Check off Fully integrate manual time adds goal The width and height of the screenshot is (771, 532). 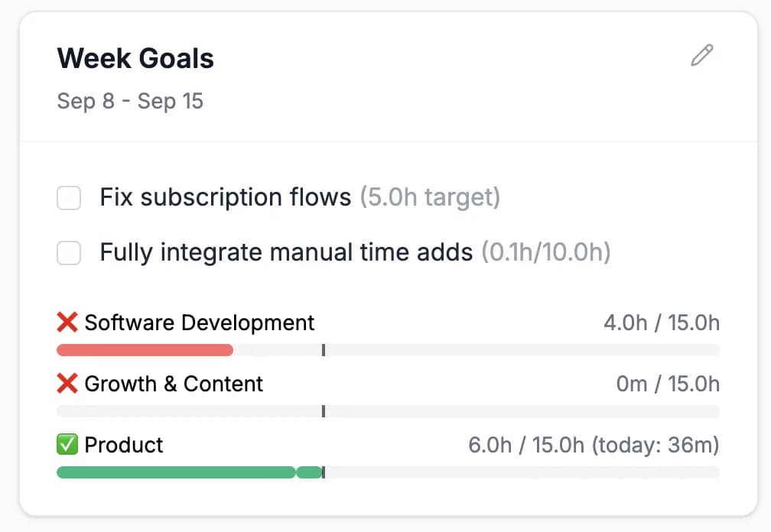pos(69,252)
